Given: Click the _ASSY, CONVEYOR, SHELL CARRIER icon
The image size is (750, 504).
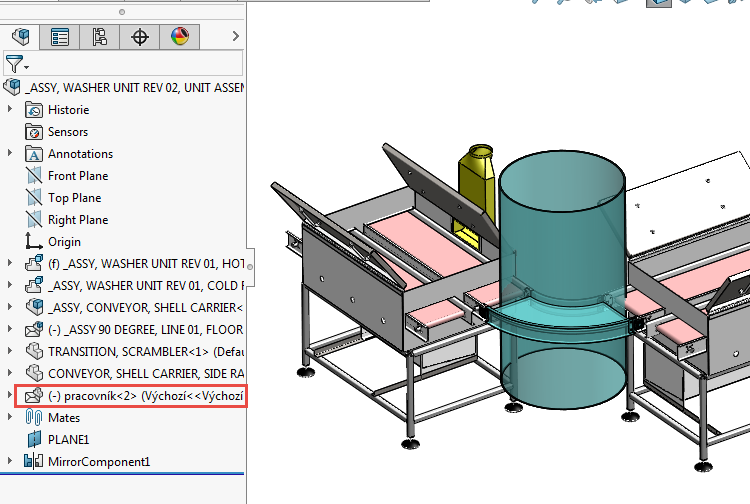Looking at the screenshot, I should point(34,307).
